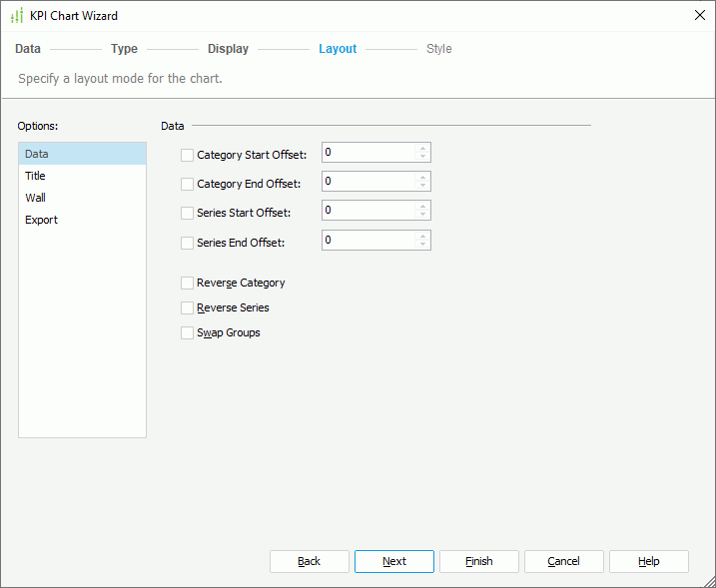This screenshot has width=716, height=588.
Task: Click the Back button
Action: click(x=310, y=561)
